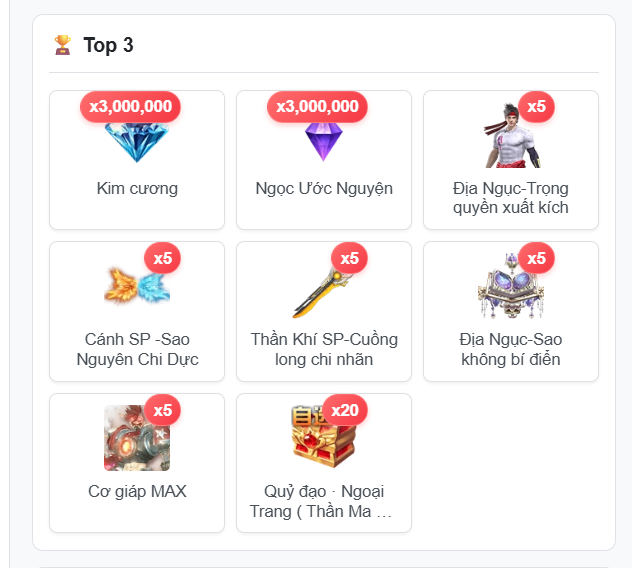Select the Địa Ngục-Sao không bí điển icon

[x=511, y=286]
